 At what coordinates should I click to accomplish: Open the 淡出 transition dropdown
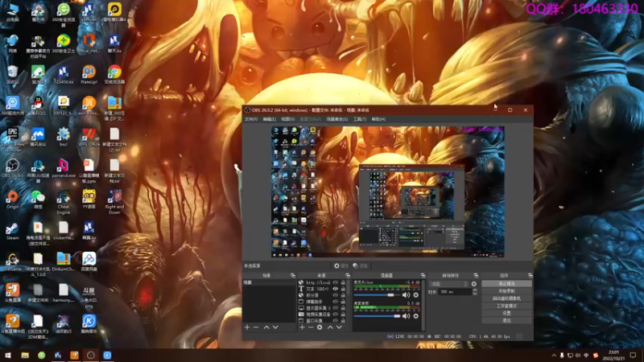click(x=448, y=284)
